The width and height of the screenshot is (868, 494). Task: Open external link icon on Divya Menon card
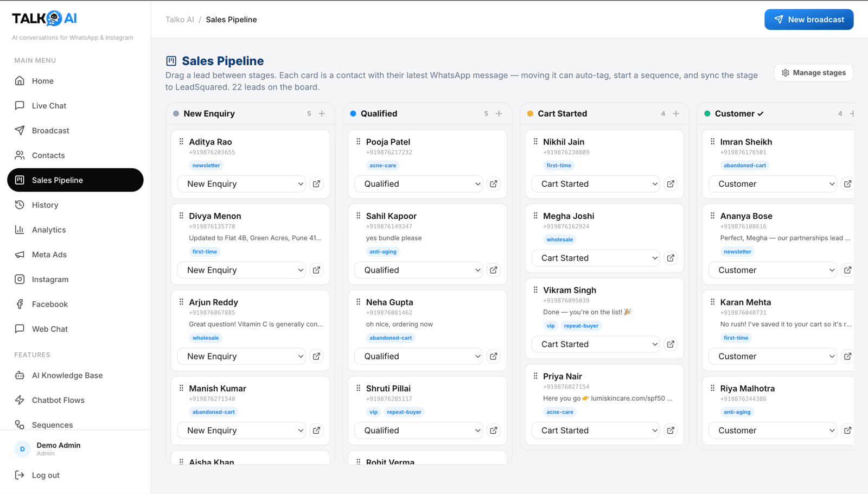coord(316,270)
